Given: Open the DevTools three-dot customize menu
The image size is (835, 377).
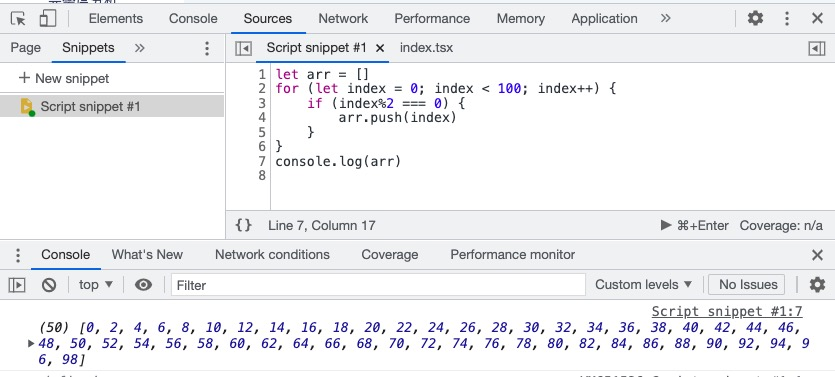Looking at the screenshot, I should (x=787, y=19).
